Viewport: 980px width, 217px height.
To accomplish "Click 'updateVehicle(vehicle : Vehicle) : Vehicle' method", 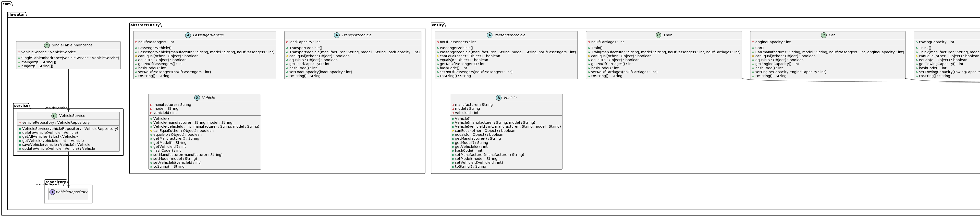I will tap(59, 149).
